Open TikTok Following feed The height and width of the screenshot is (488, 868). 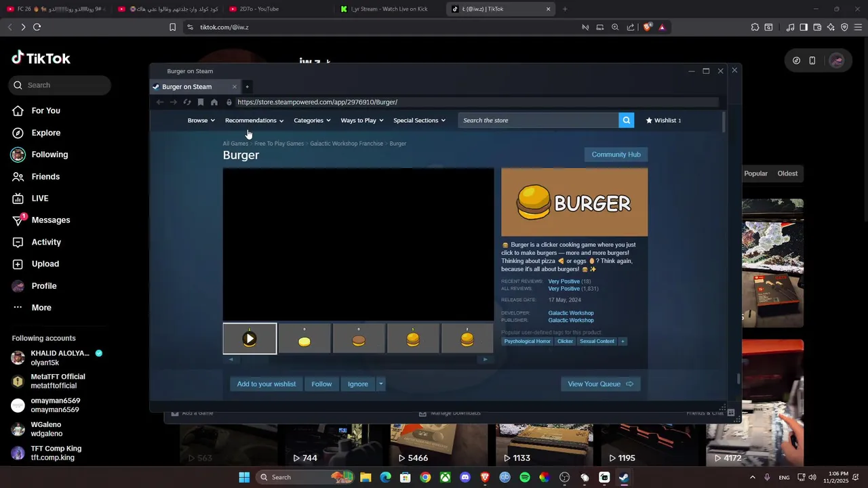tap(40, 155)
